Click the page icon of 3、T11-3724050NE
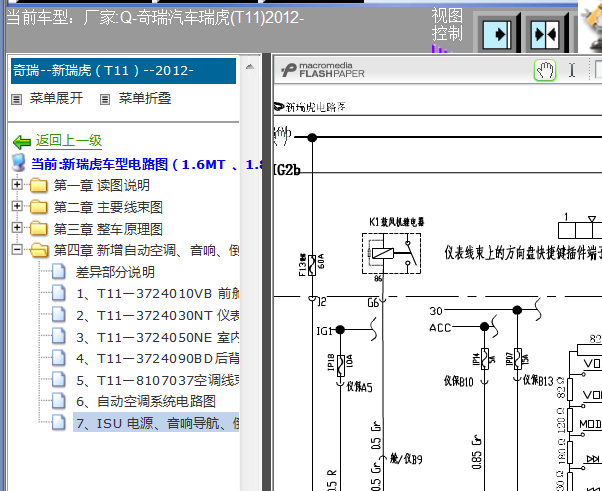Screen dimensions: 602x491 tap(58, 336)
